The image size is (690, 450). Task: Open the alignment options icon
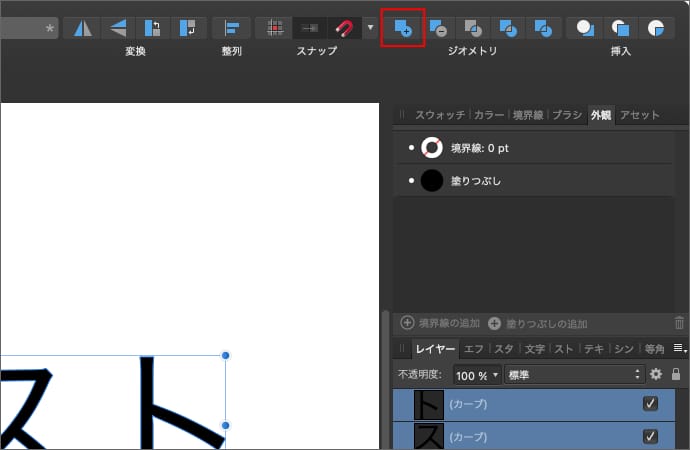pos(231,27)
